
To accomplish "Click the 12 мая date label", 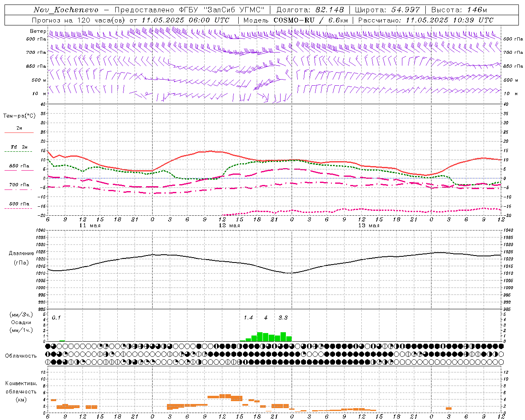I will coord(229,226).
